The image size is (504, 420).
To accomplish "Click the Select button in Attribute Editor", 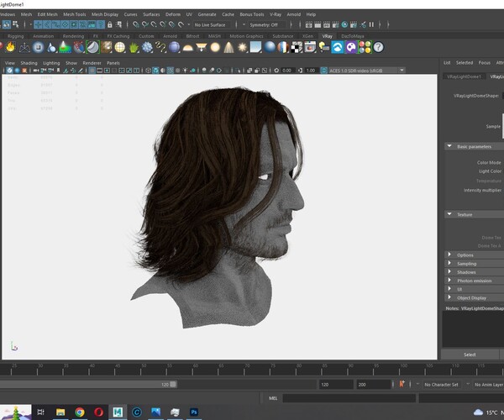I will click(x=470, y=354).
